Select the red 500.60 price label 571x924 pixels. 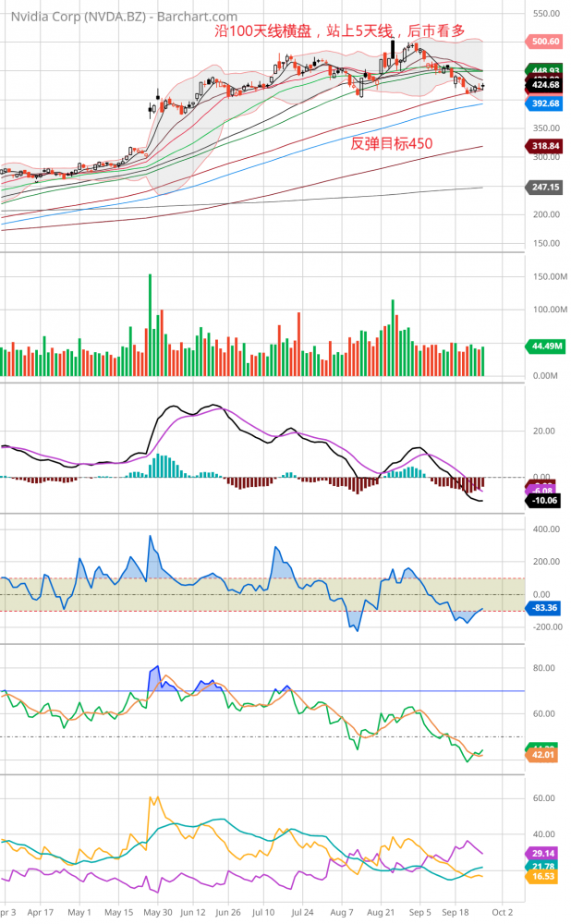pyautogui.click(x=547, y=42)
